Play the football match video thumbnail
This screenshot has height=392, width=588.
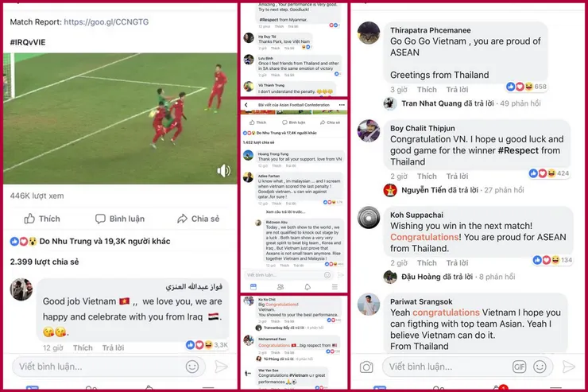click(120, 118)
